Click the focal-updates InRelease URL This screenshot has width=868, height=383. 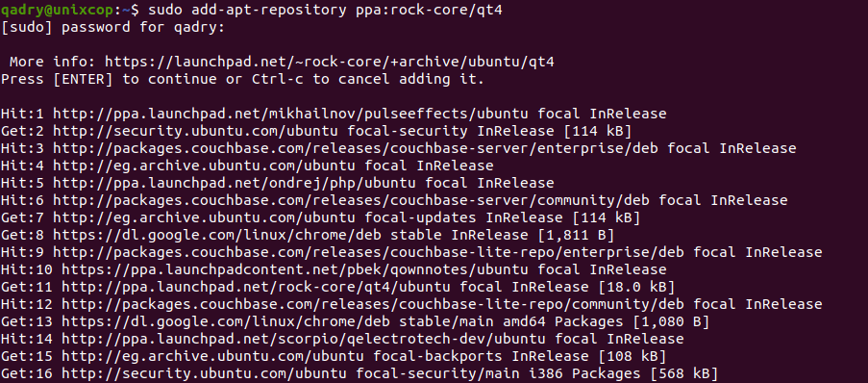204,217
